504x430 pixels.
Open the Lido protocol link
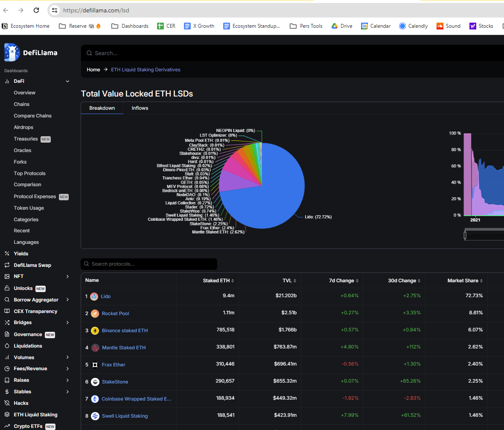(x=106, y=296)
